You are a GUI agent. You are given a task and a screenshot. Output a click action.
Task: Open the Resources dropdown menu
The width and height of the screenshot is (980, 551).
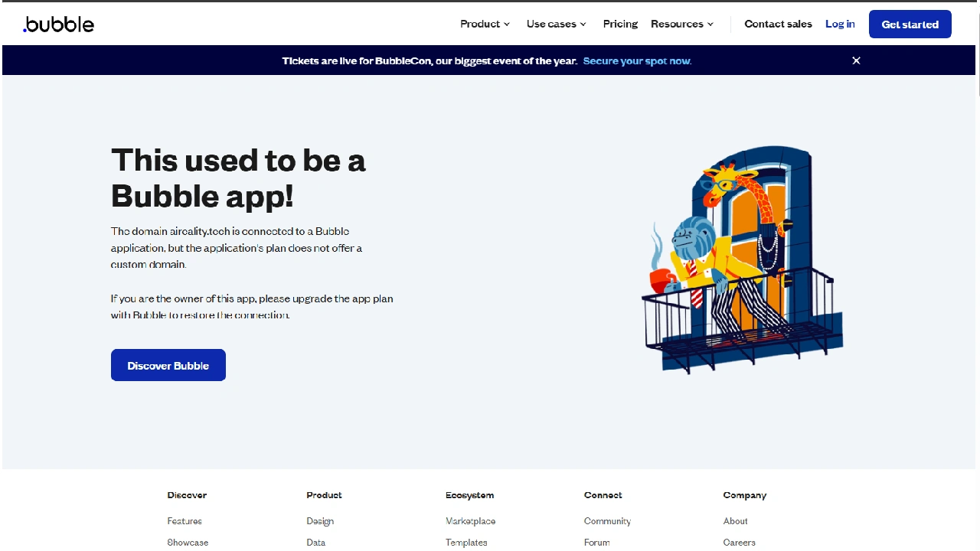(x=681, y=24)
